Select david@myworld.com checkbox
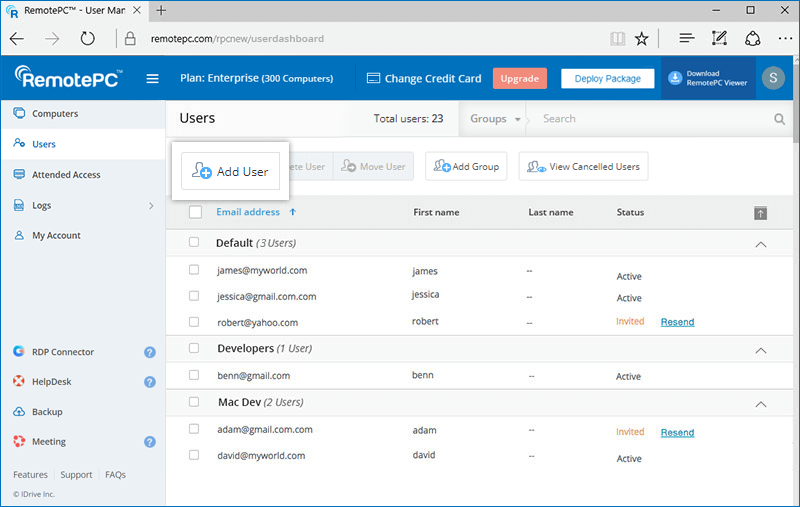 coord(194,454)
